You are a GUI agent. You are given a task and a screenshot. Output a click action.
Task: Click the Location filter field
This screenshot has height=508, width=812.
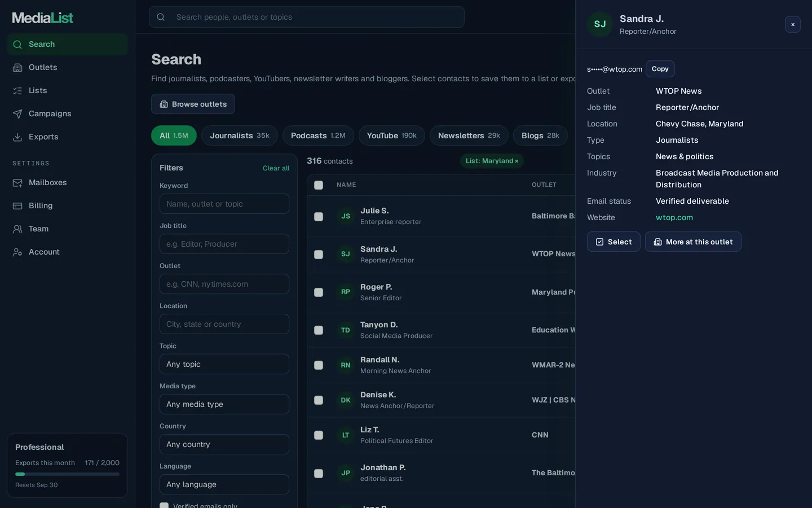click(x=224, y=324)
